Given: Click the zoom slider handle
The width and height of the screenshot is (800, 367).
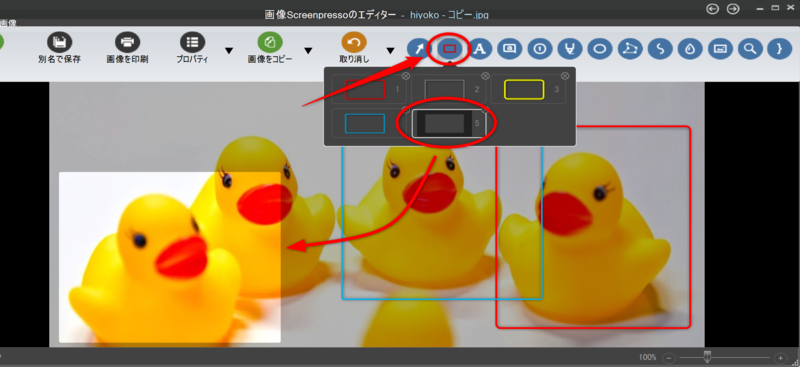Looking at the screenshot, I should point(707,357).
